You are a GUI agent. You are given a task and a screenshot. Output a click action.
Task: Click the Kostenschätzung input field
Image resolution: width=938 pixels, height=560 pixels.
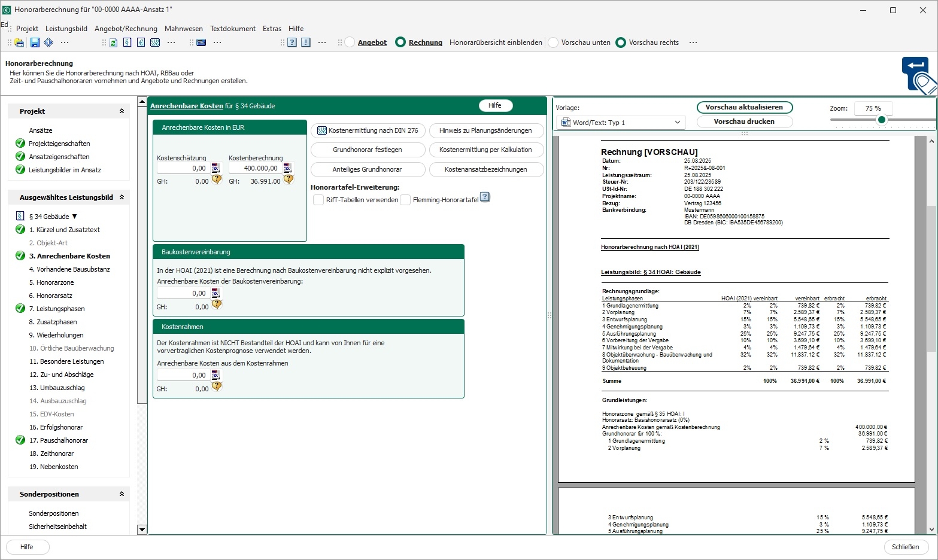coord(183,168)
